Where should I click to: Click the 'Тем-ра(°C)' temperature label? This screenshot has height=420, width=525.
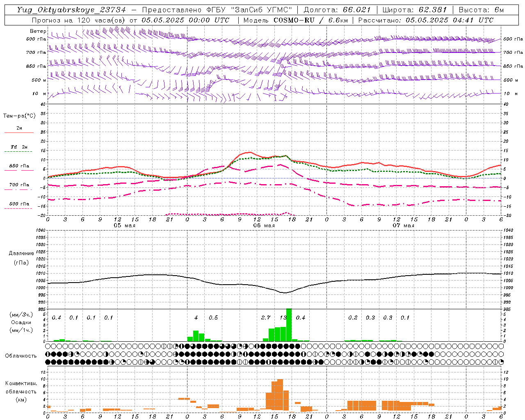(x=19, y=116)
